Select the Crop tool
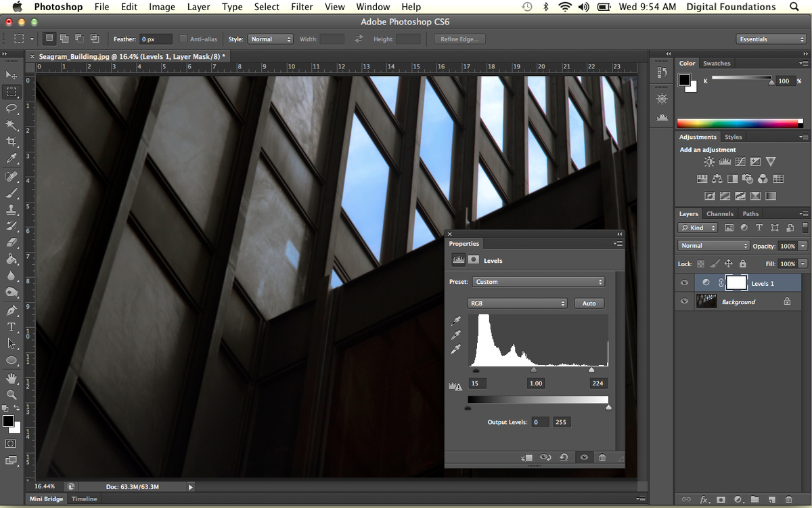812x508 pixels. point(12,142)
